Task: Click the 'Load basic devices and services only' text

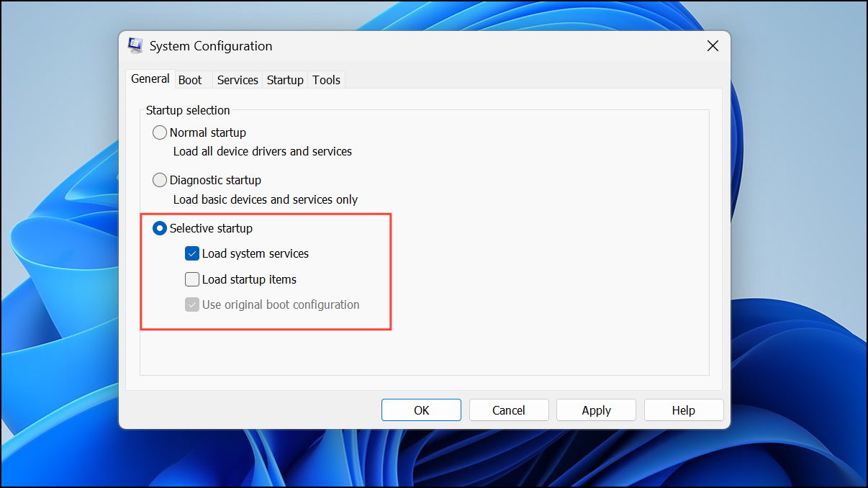Action: (x=266, y=199)
